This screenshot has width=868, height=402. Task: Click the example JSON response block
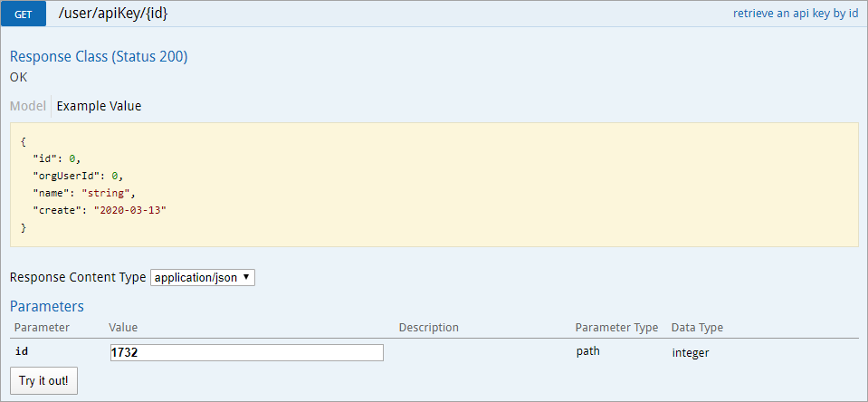coord(434,185)
